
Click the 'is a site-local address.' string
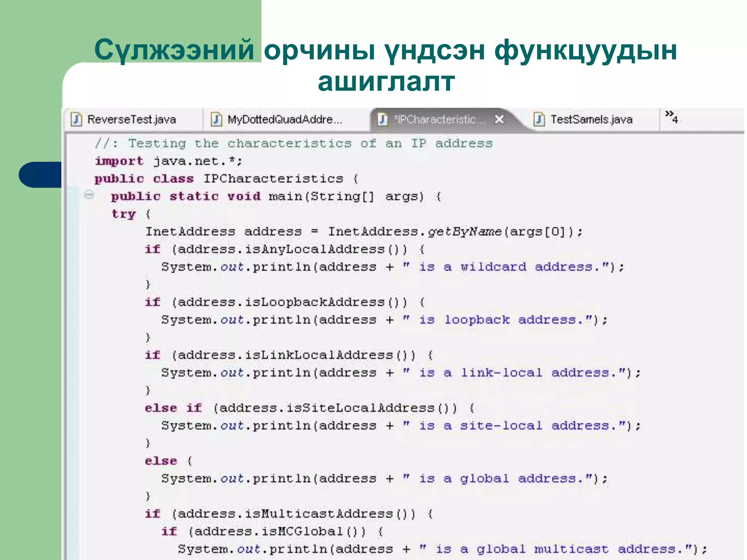(514, 425)
